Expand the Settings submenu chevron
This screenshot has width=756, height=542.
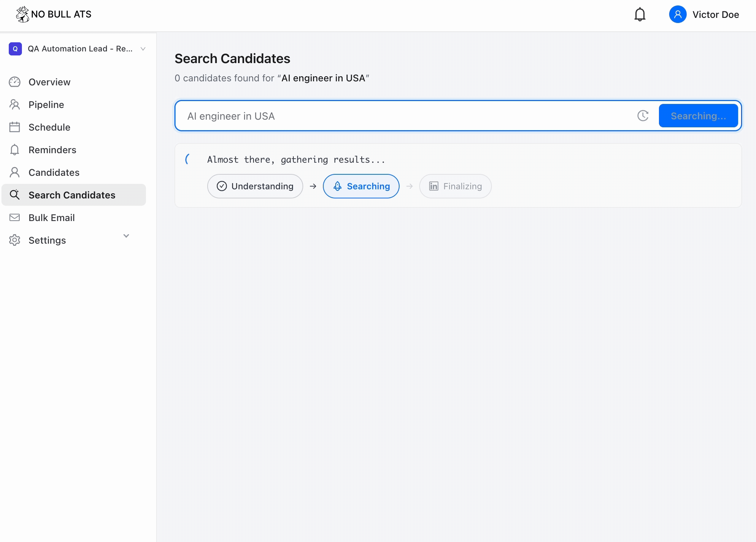coord(126,236)
